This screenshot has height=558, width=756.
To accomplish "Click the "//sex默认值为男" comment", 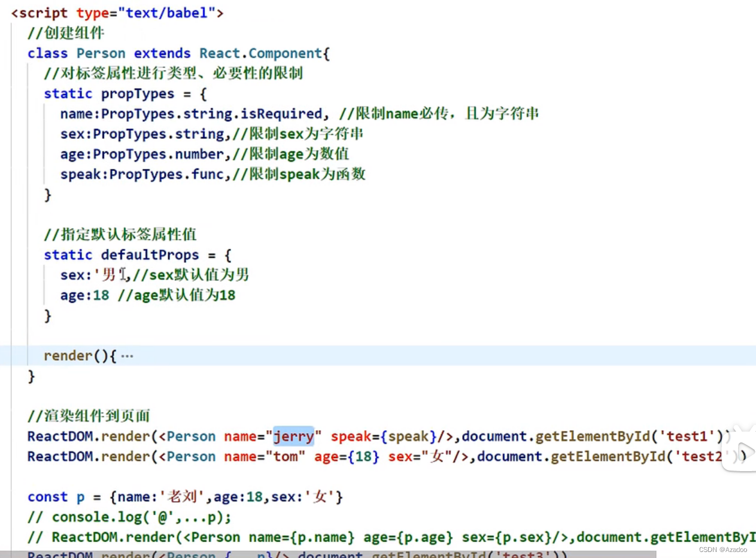I will [x=192, y=275].
